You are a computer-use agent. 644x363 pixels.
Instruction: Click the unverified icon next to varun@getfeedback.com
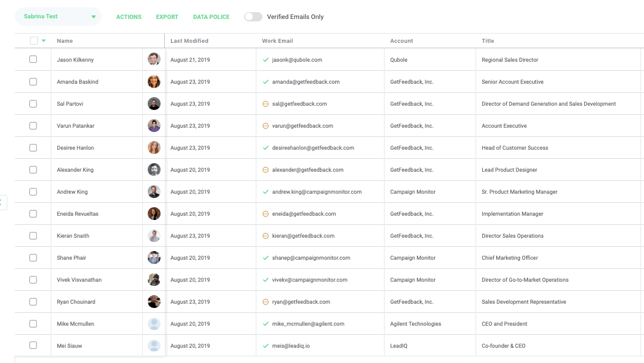pos(266,126)
